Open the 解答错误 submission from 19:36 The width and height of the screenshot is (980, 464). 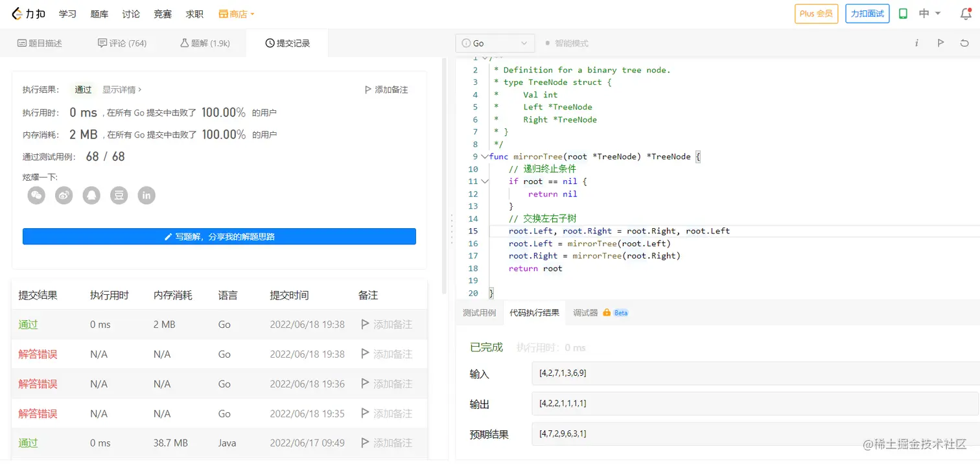pyautogui.click(x=38, y=384)
